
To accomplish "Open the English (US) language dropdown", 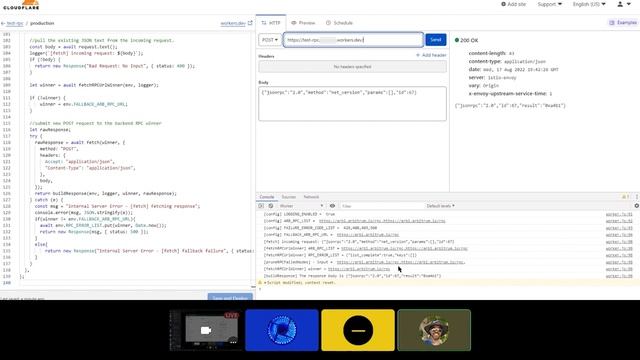I will point(589,4).
